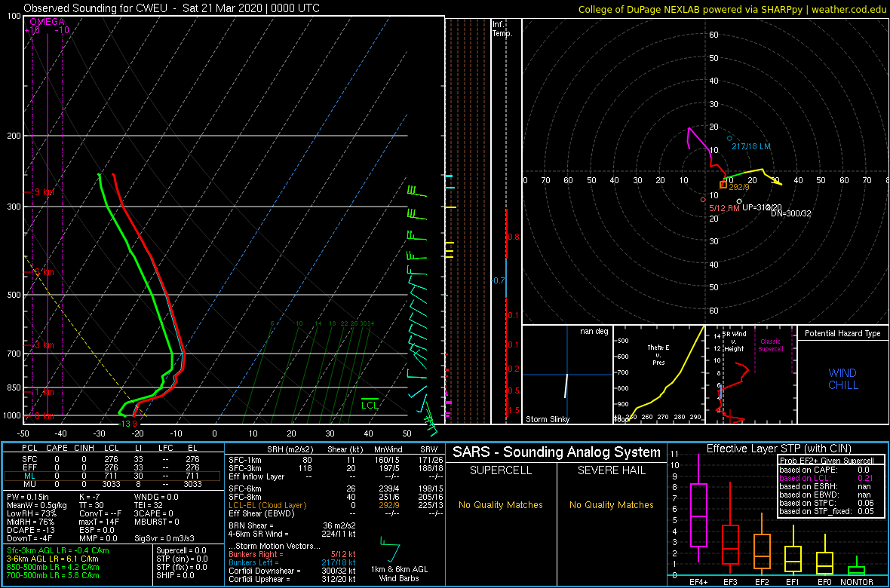Click the 'Supercell = 0.0' value

click(x=181, y=551)
